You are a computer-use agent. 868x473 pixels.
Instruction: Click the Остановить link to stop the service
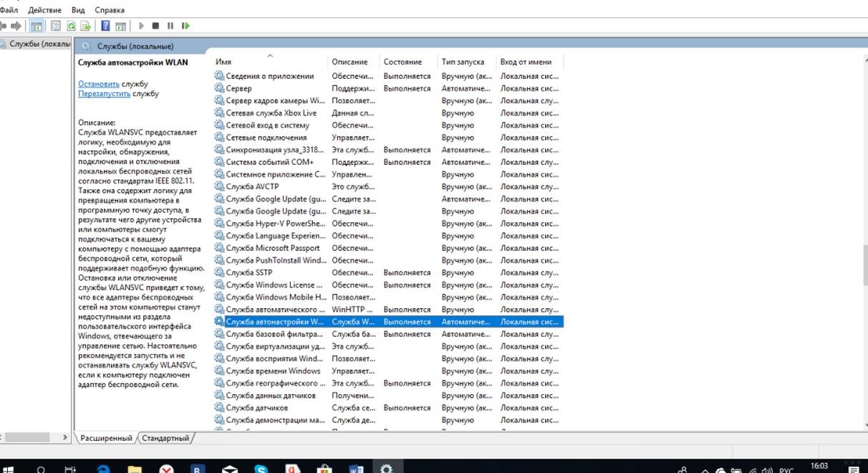click(99, 84)
